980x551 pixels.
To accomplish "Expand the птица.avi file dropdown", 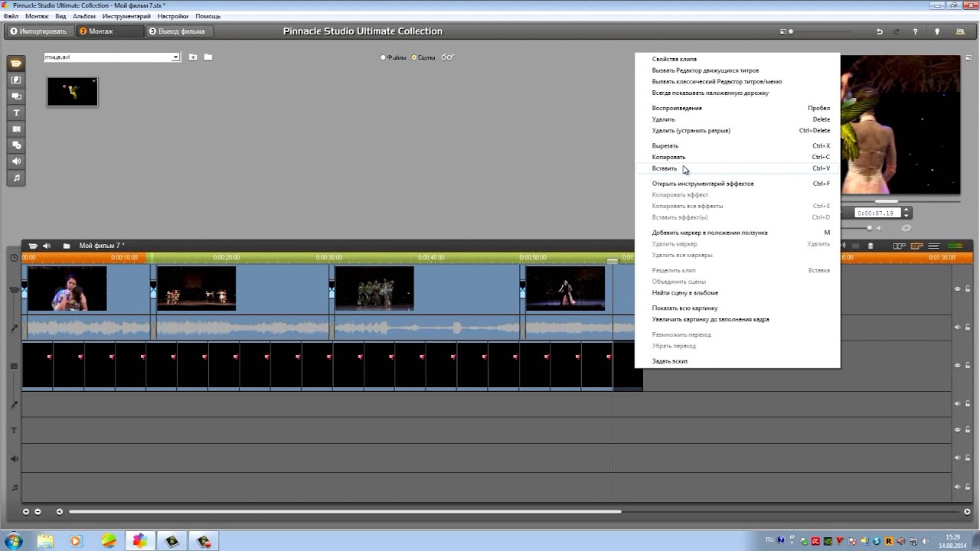I will tap(175, 57).
